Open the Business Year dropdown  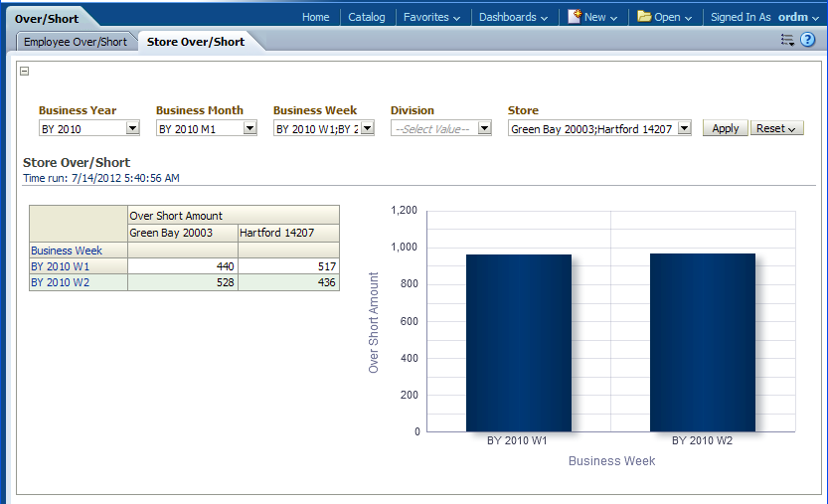point(132,128)
